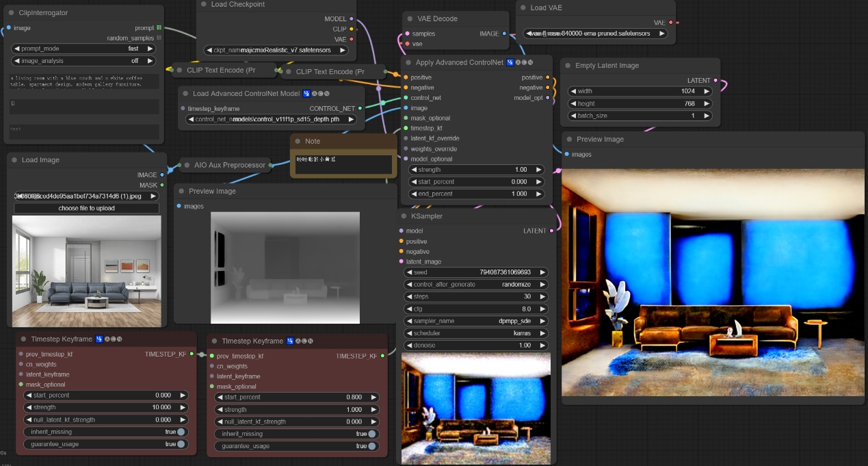Viewport: 868px width, 466px height.
Task: Toggle inherit_missing in the left Timestep Keyframe
Action: pyautogui.click(x=181, y=432)
